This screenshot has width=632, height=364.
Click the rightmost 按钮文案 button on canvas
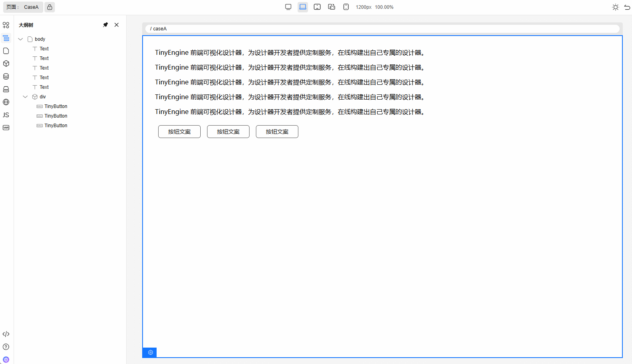(x=277, y=132)
